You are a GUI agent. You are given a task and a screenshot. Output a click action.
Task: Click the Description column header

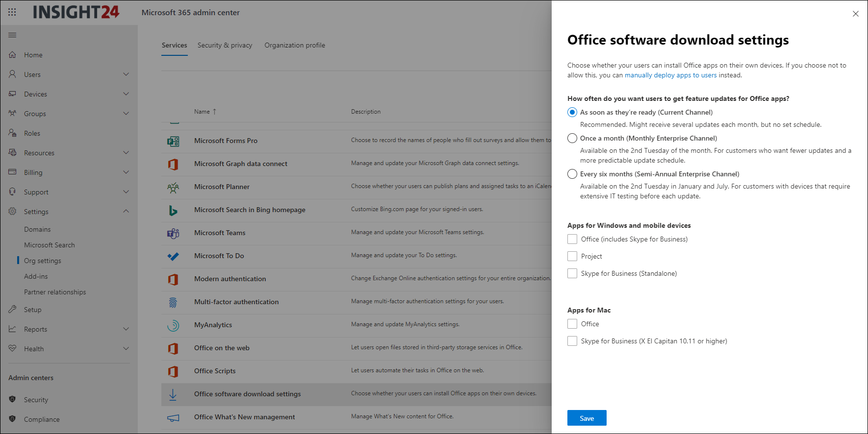click(366, 112)
